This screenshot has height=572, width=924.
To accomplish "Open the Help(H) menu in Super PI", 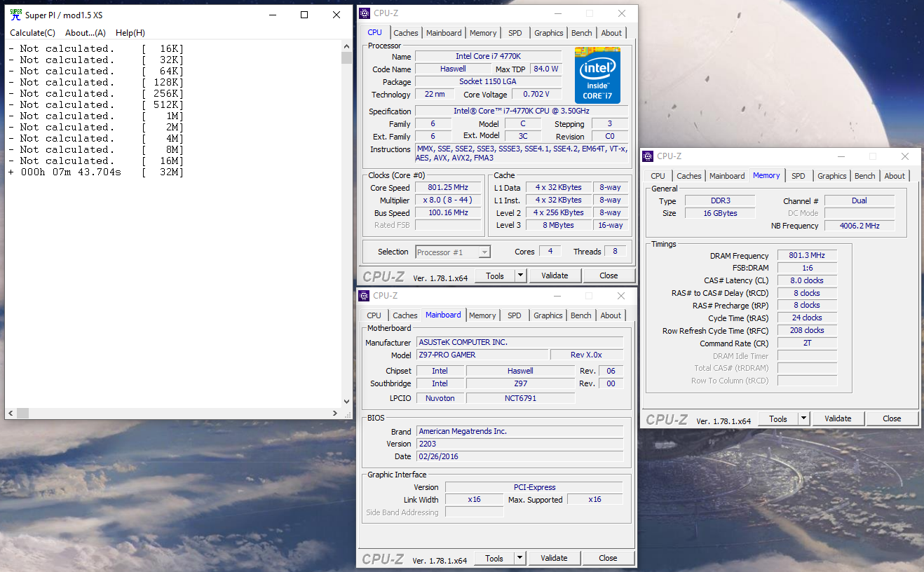I will click(x=130, y=33).
